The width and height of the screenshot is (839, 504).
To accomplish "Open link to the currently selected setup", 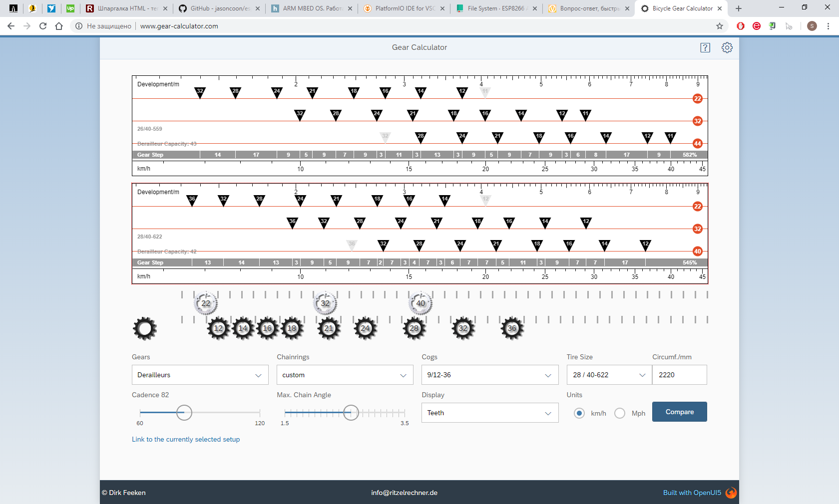I will pyautogui.click(x=186, y=439).
